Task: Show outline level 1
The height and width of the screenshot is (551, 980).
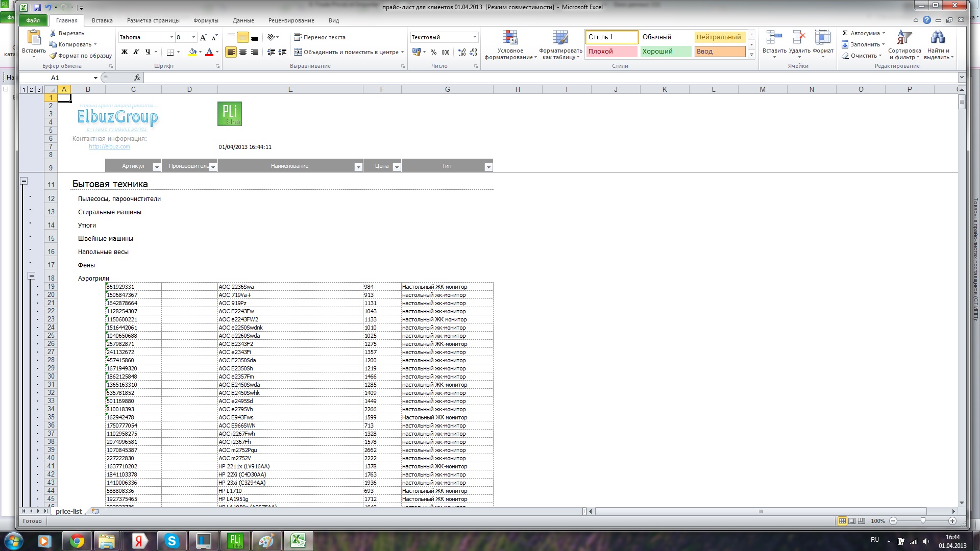Action: point(23,90)
